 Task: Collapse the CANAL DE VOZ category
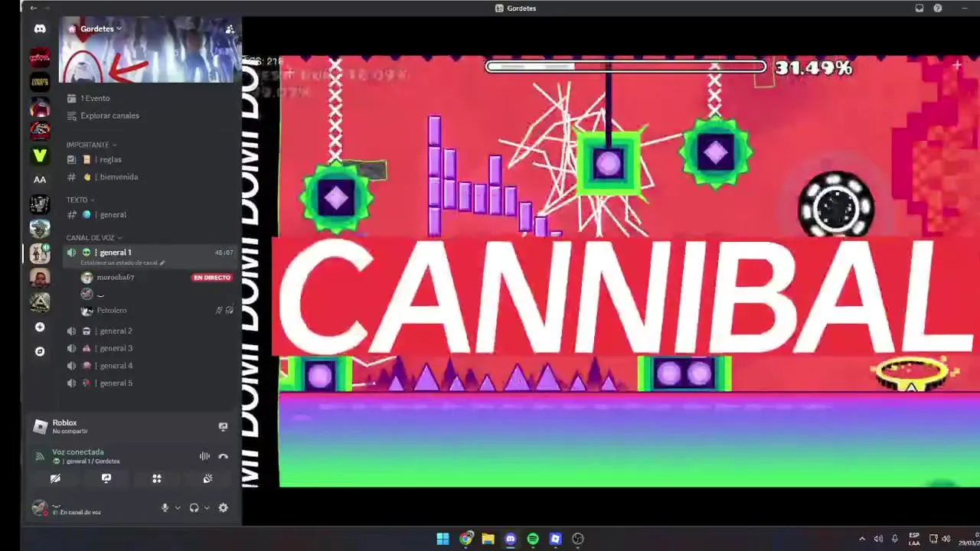coord(94,238)
